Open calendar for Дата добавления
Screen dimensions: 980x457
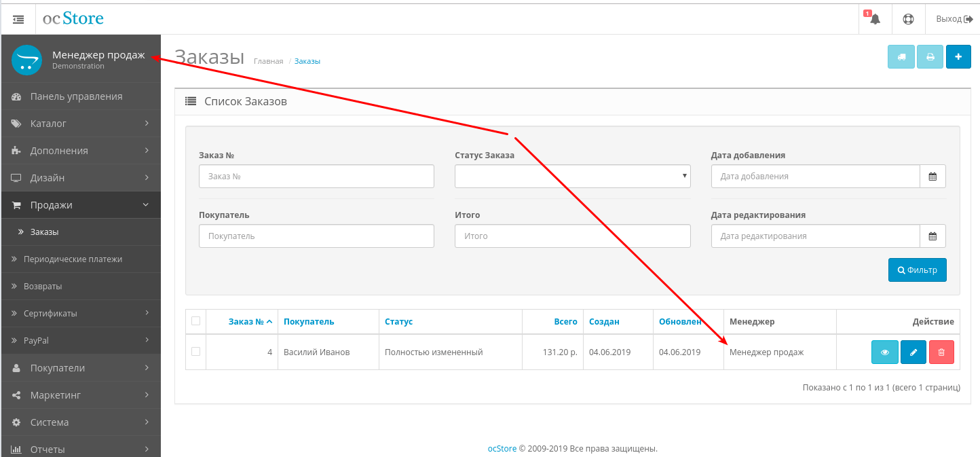point(932,177)
